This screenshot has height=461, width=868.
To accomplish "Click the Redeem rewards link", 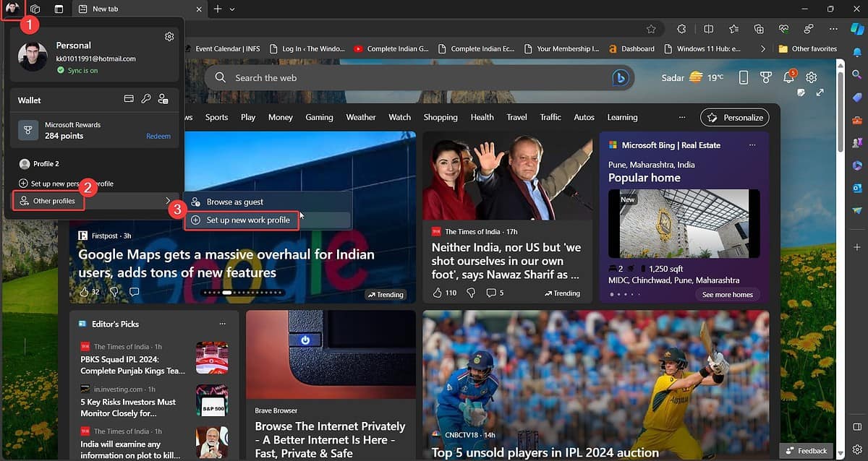I will (x=158, y=136).
